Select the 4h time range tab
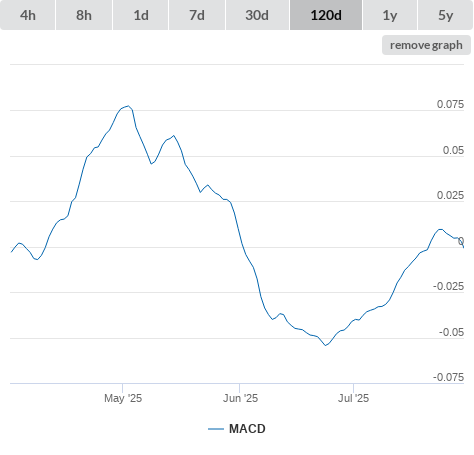474x455 pixels. coord(28,15)
